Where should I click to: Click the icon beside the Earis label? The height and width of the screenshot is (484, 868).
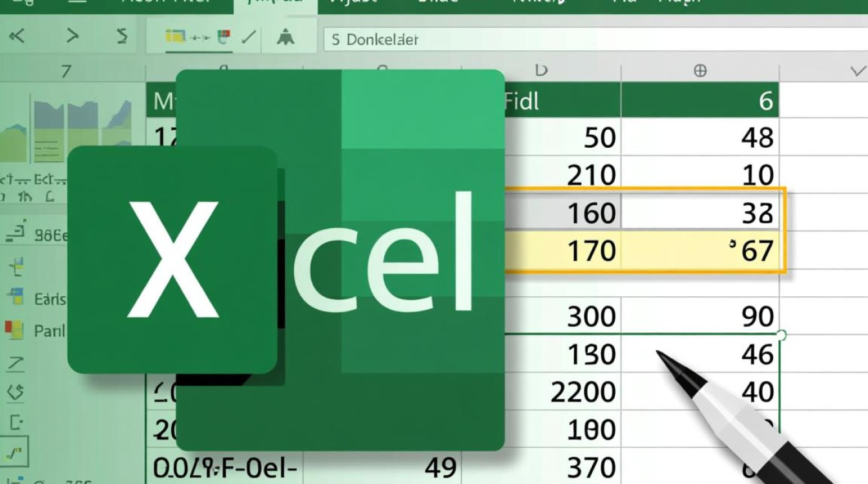(15, 297)
